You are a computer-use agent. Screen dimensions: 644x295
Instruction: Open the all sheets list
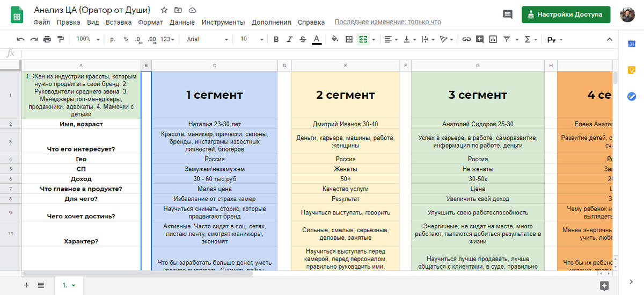click(x=41, y=285)
